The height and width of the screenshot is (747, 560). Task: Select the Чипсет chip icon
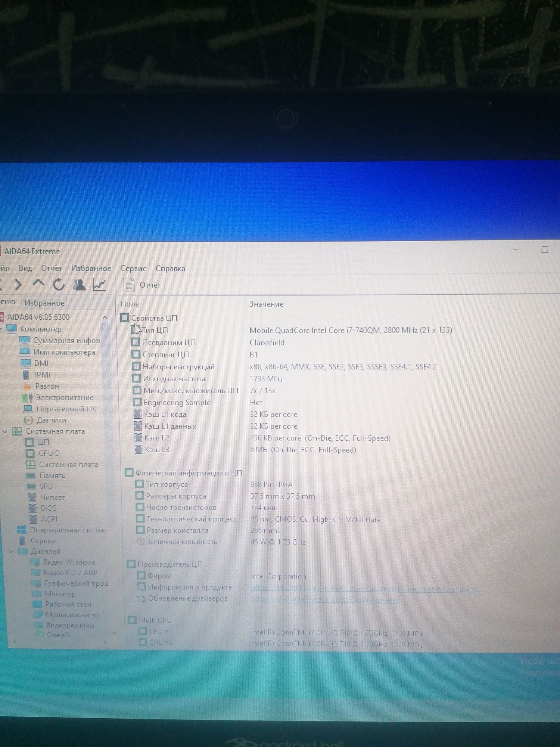[x=32, y=498]
